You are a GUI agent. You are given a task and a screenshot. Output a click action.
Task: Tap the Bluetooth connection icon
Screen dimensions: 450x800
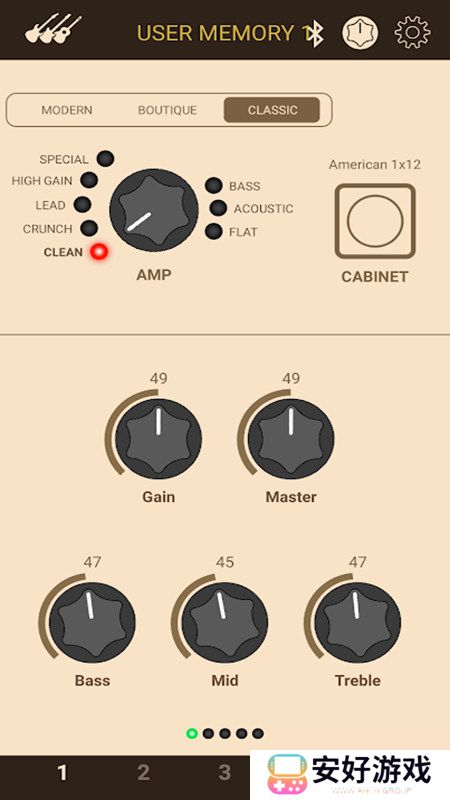[316, 34]
